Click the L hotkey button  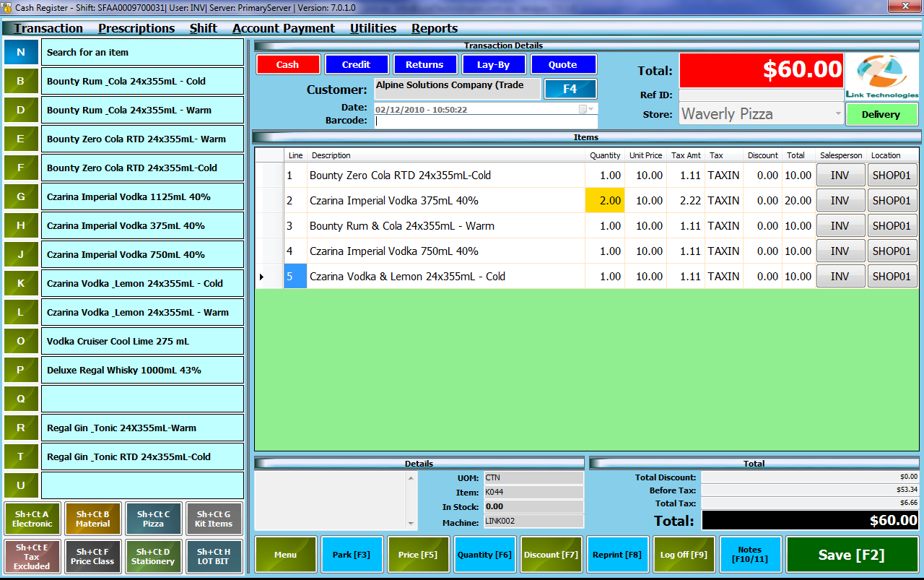21,312
